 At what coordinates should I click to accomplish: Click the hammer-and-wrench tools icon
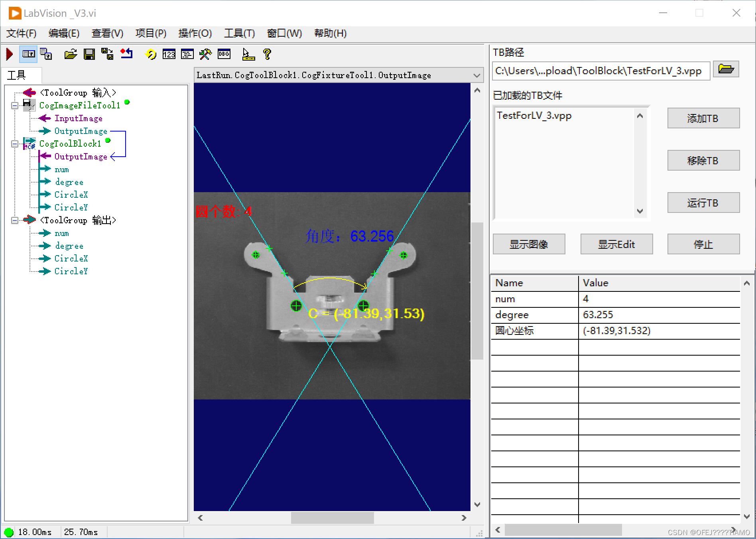(x=205, y=54)
